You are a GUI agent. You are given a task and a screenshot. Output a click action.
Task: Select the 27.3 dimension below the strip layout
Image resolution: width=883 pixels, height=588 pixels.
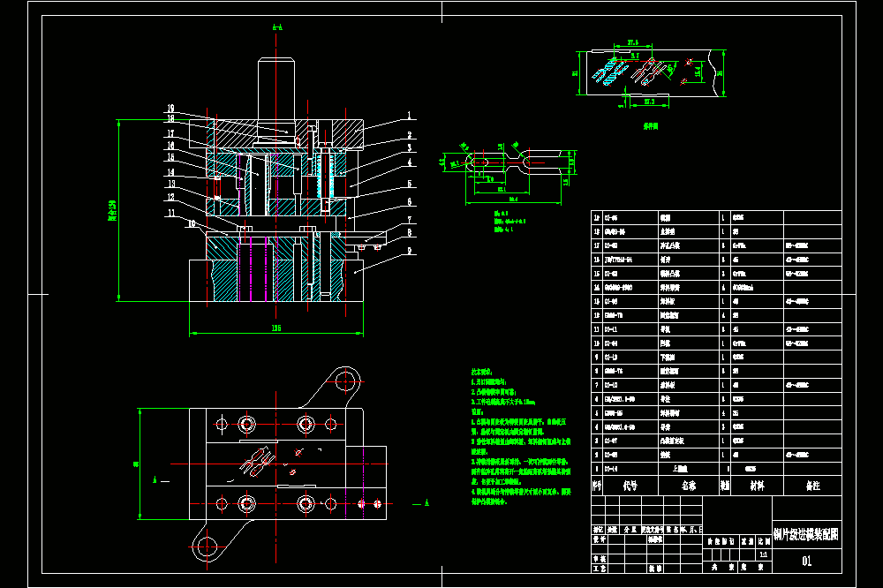click(x=649, y=102)
